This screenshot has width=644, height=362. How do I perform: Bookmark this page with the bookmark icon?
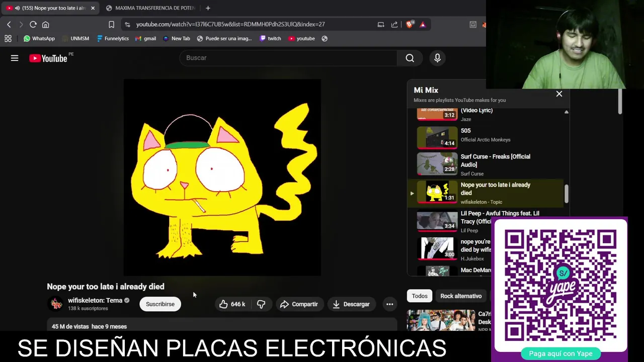point(111,24)
